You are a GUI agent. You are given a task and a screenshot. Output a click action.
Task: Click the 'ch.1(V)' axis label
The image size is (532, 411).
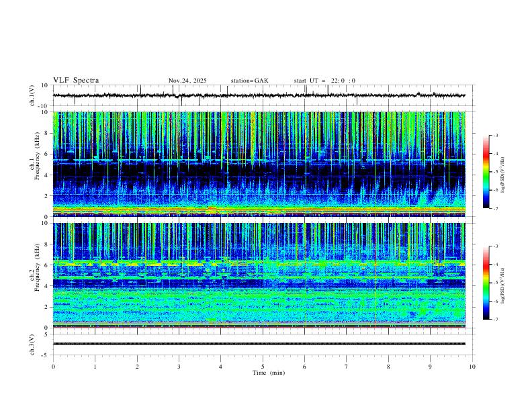[32, 95]
